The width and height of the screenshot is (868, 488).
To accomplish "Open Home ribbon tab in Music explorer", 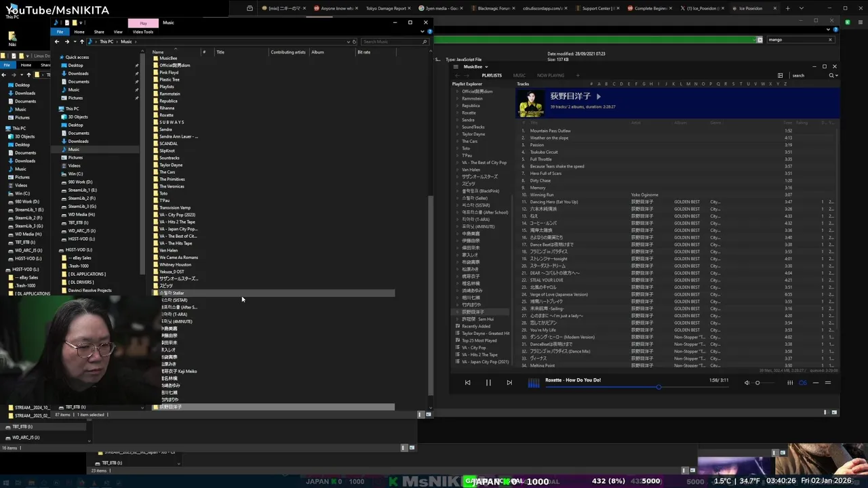I will coord(79,32).
